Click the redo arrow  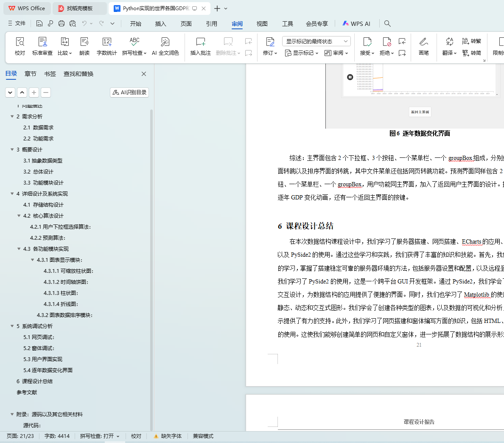101,23
